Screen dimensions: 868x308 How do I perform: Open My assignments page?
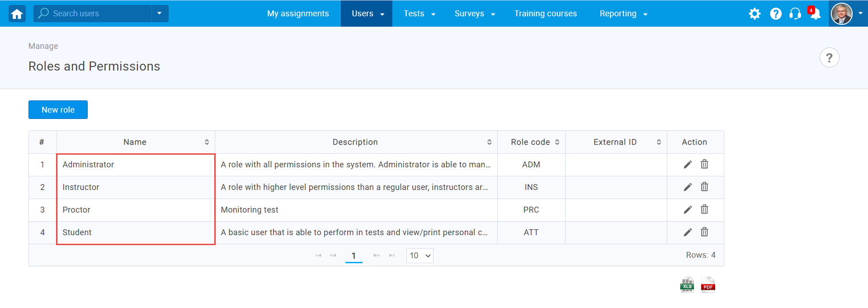(298, 14)
